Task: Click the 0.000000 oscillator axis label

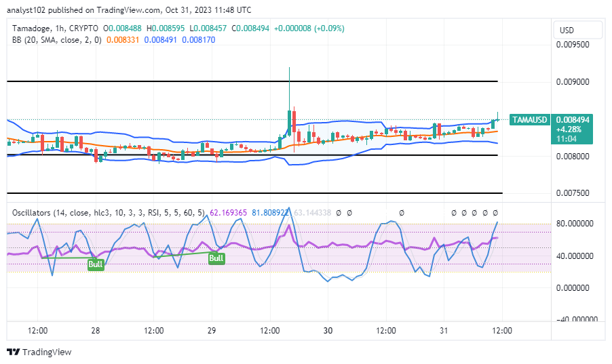Action: (573, 288)
